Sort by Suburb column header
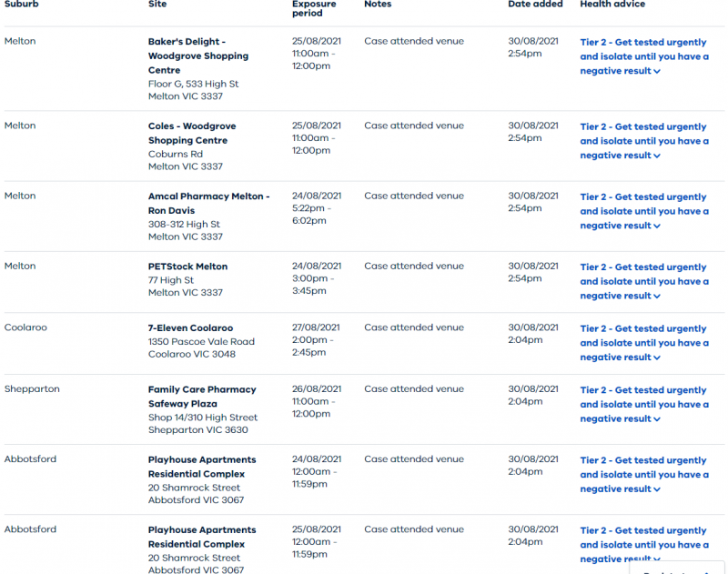 [21, 5]
